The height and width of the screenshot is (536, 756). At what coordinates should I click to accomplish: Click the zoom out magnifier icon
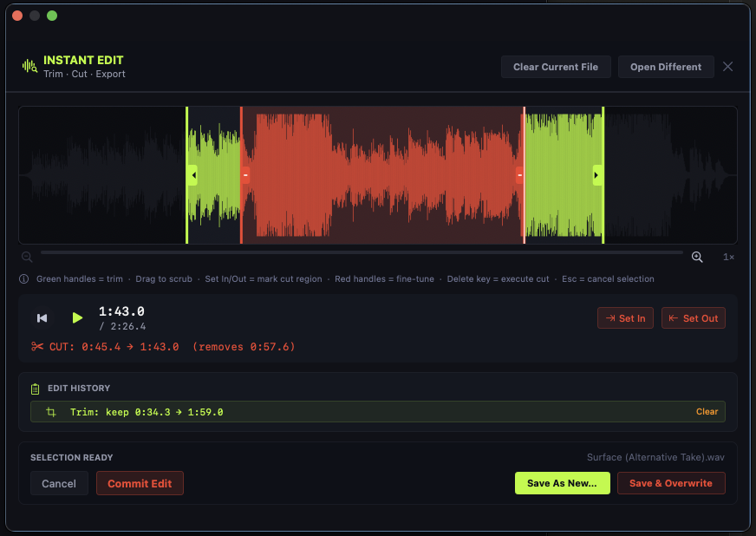coord(27,257)
